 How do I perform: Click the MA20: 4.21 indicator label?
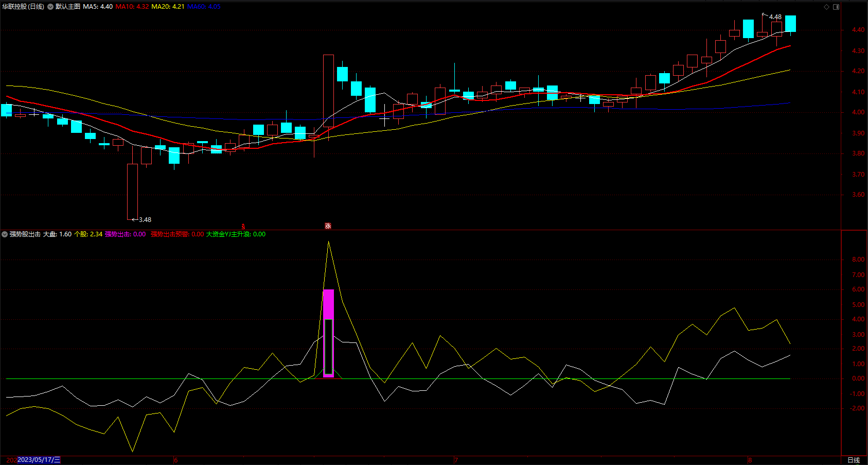click(168, 7)
